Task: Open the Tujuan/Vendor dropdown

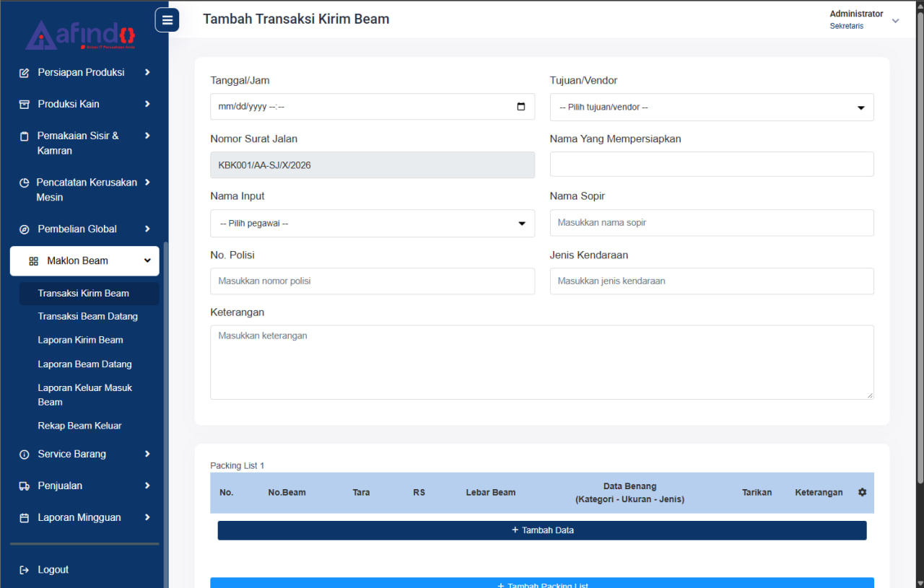Action: 712,107
